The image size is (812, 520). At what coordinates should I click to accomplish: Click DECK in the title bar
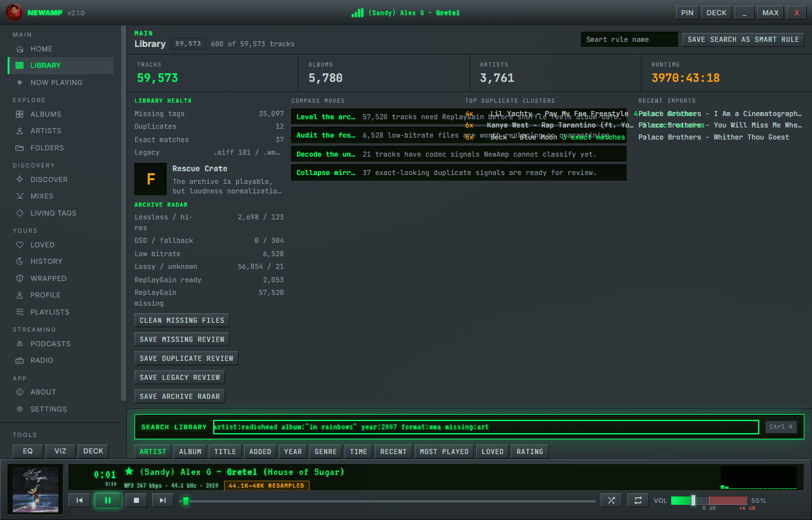pyautogui.click(x=717, y=13)
